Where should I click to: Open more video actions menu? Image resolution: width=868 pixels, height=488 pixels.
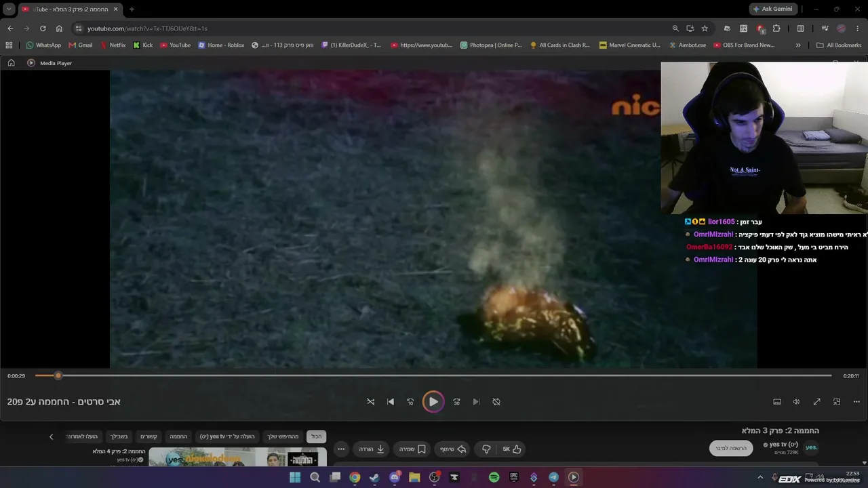[x=341, y=449]
